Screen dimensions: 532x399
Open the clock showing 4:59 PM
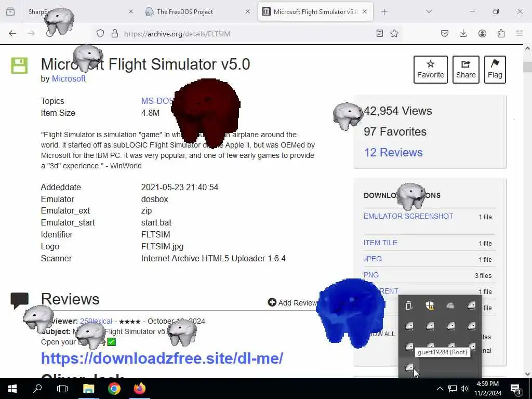coord(487,389)
